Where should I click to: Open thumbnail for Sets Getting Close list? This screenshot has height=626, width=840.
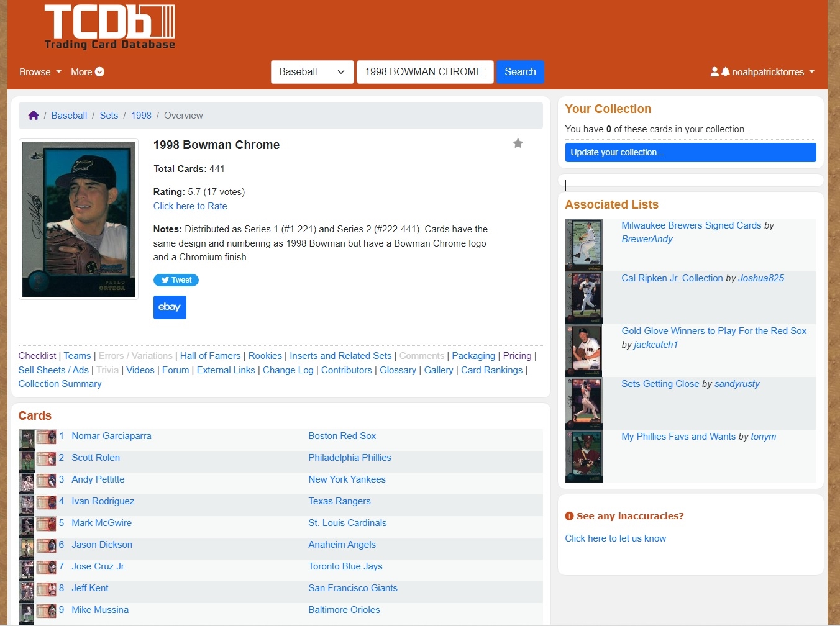584,403
